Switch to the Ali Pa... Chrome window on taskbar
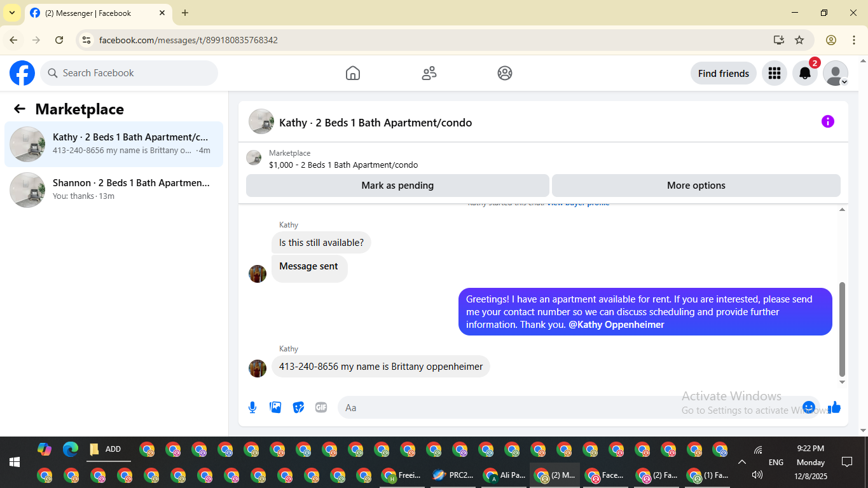868x488 pixels. point(504,475)
